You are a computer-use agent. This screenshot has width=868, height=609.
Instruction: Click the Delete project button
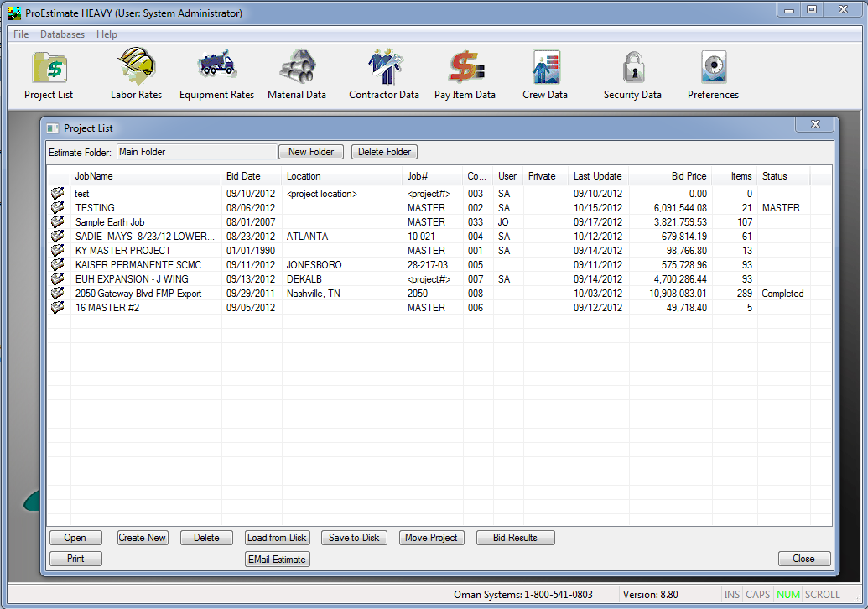[206, 538]
